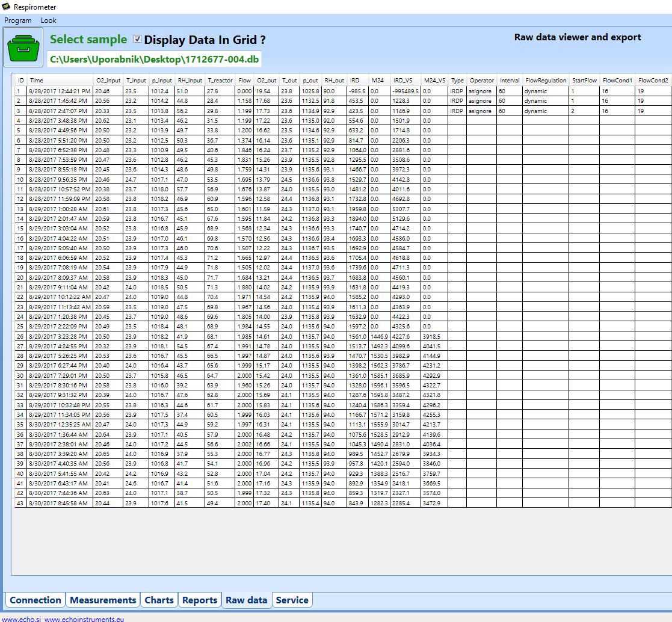Viewport: 672px width, 622px height.
Task: Click the Select sample label
Action: pyautogui.click(x=88, y=40)
